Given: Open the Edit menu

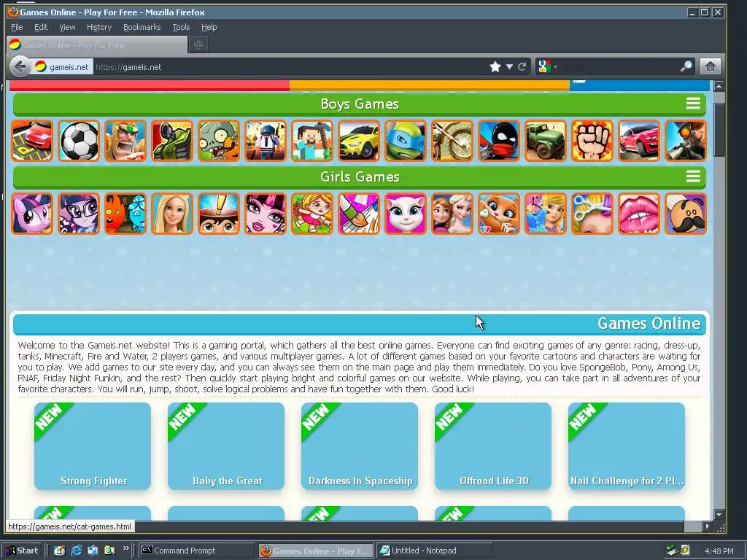Looking at the screenshot, I should (x=41, y=27).
